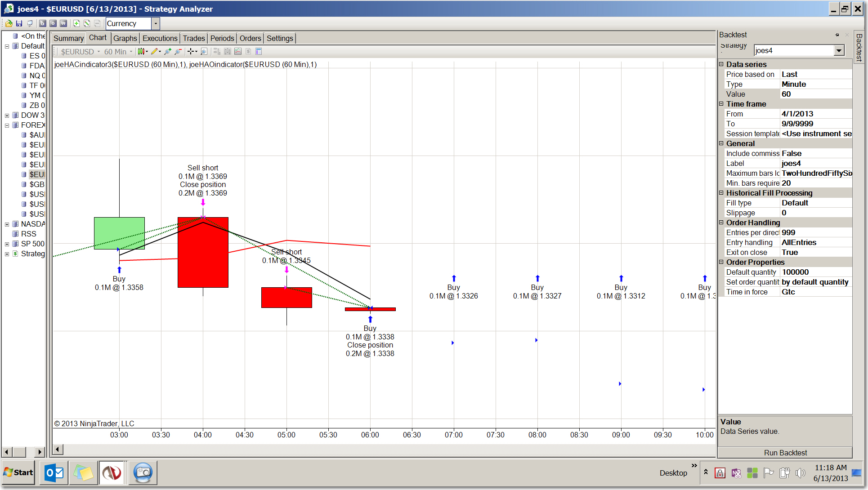Click the optimize 'o' toolbar icon
This screenshot has width=868, height=490.
coord(53,23)
